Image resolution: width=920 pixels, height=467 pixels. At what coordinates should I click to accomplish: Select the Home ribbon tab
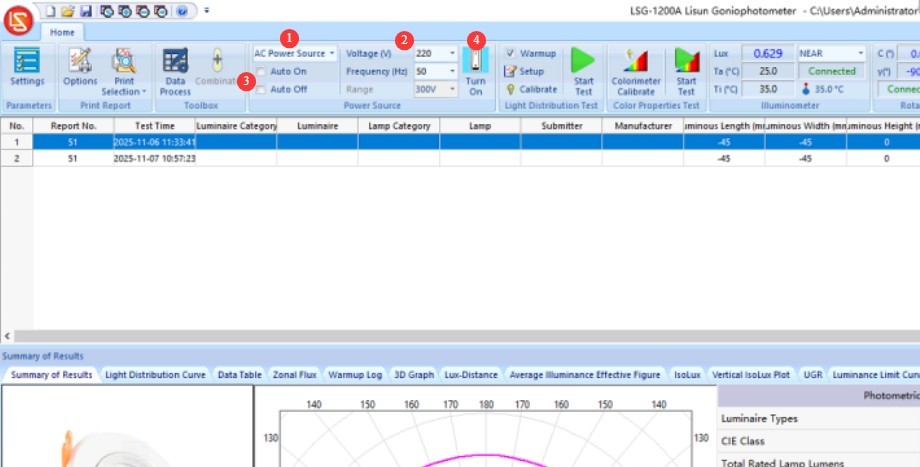[x=62, y=32]
